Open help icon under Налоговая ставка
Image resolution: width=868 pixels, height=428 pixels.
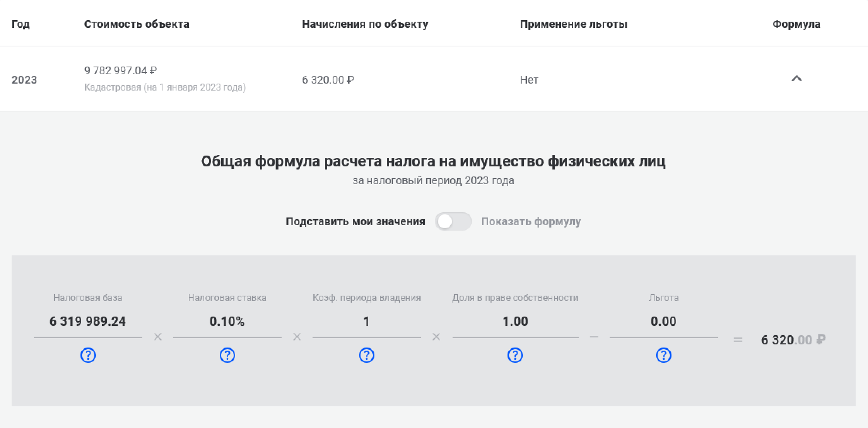[x=227, y=355]
